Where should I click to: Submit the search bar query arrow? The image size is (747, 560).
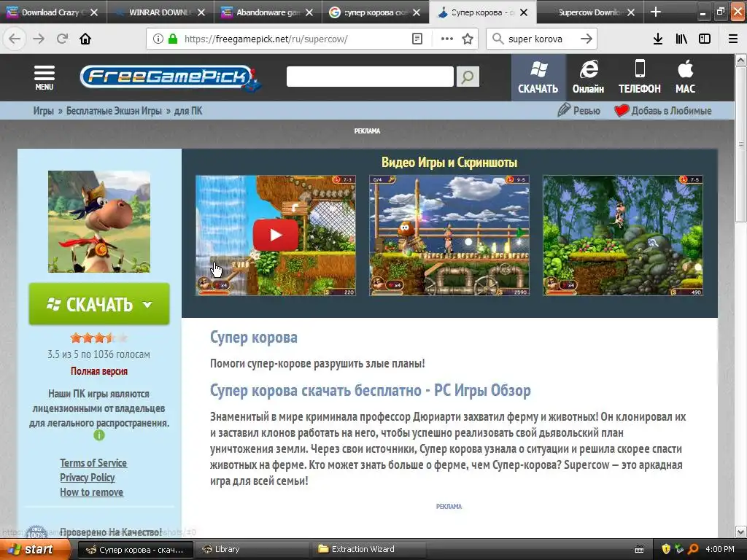pyautogui.click(x=587, y=39)
